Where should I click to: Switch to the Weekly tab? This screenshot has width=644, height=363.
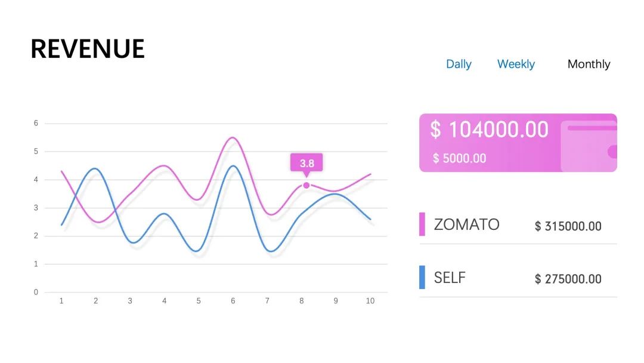(x=516, y=64)
